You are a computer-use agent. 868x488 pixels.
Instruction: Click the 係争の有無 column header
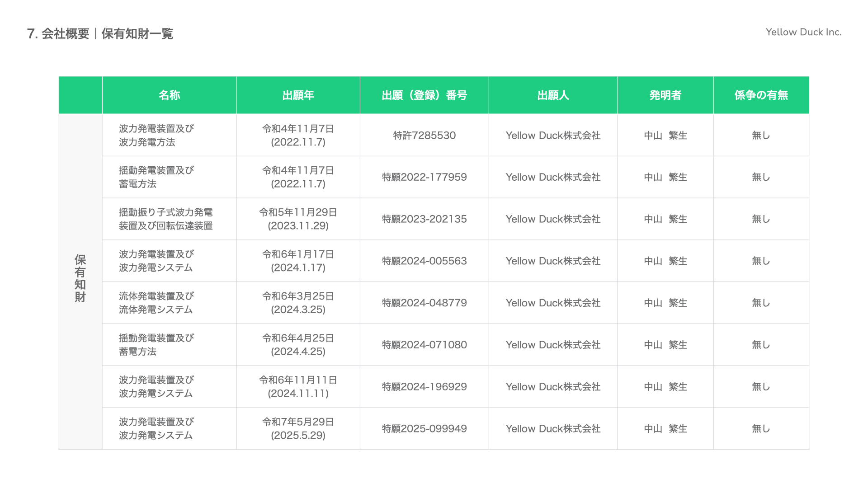761,95
